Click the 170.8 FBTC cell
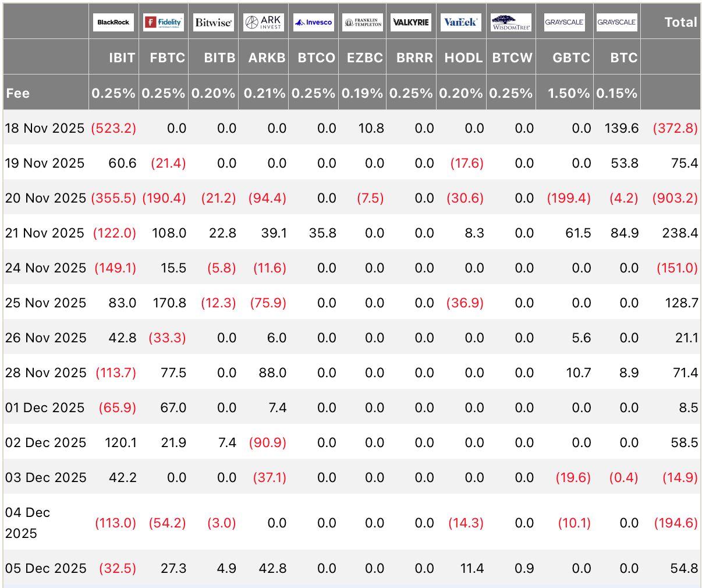Screen dimensions: 702x588 coord(169,303)
